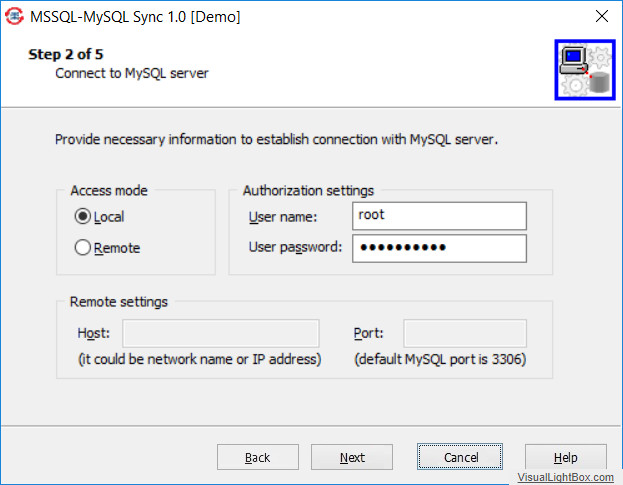Proceed with the Next button

pyautogui.click(x=352, y=457)
